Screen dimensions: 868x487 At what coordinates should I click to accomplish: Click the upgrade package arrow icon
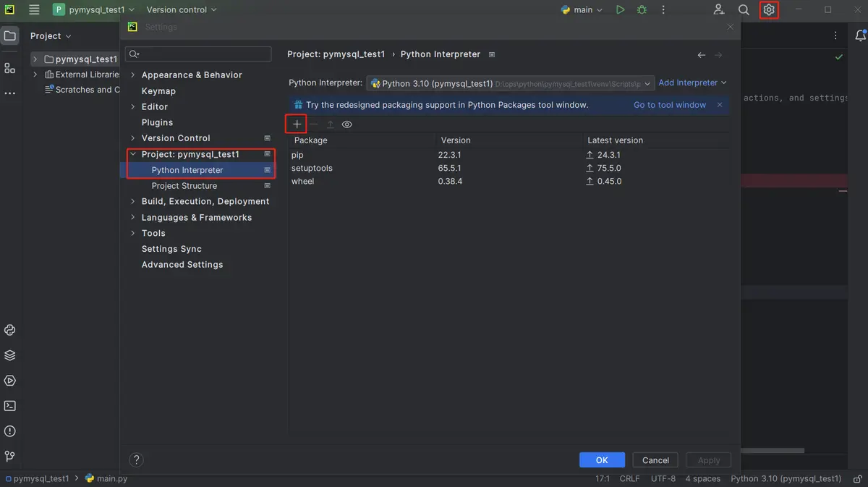(x=331, y=124)
